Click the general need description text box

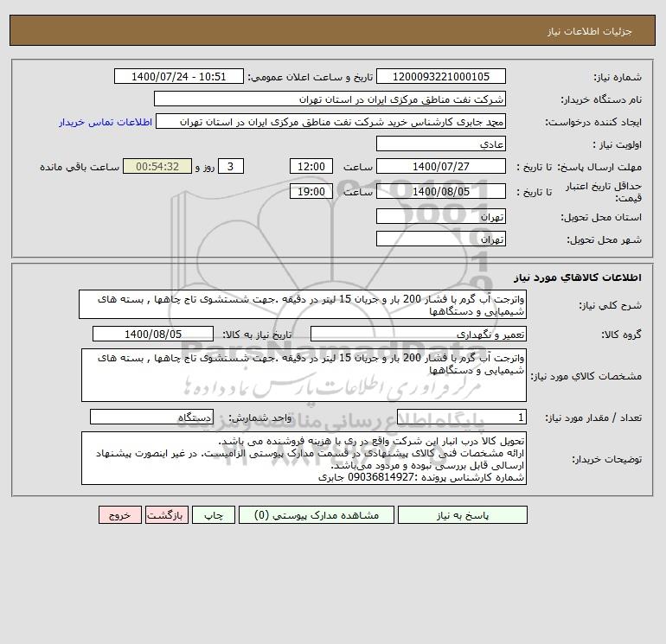(x=303, y=304)
